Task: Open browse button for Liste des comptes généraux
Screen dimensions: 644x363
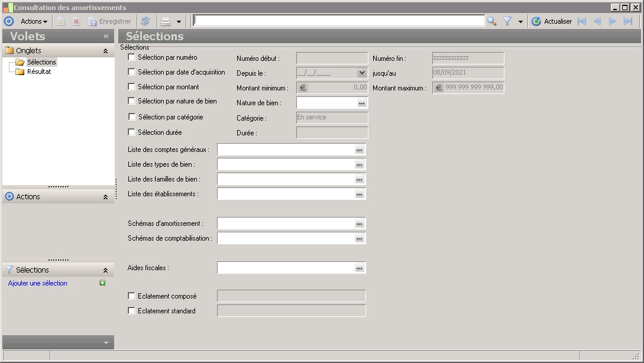Action: click(x=359, y=150)
